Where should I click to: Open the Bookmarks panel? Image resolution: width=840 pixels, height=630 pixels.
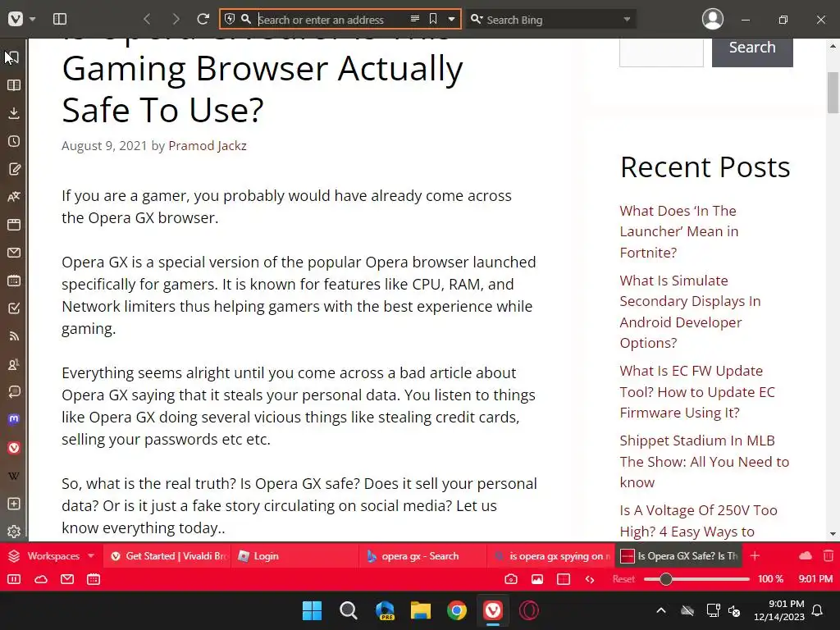14,57
